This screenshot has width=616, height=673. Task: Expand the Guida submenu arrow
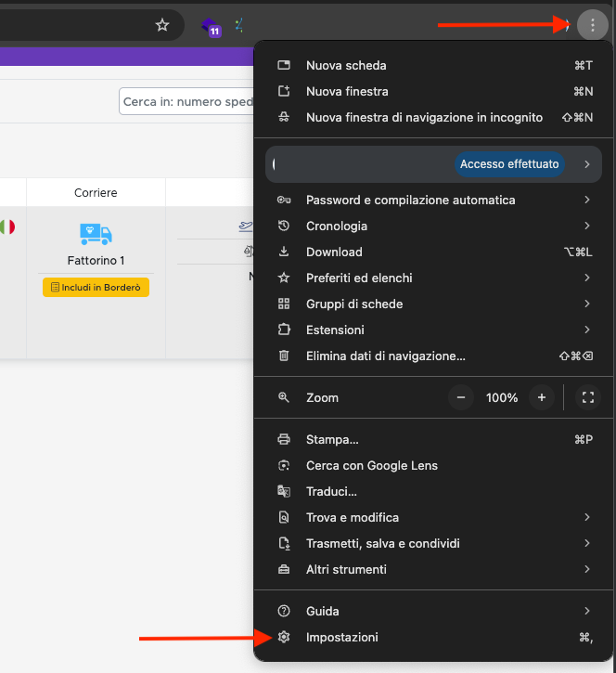(587, 611)
